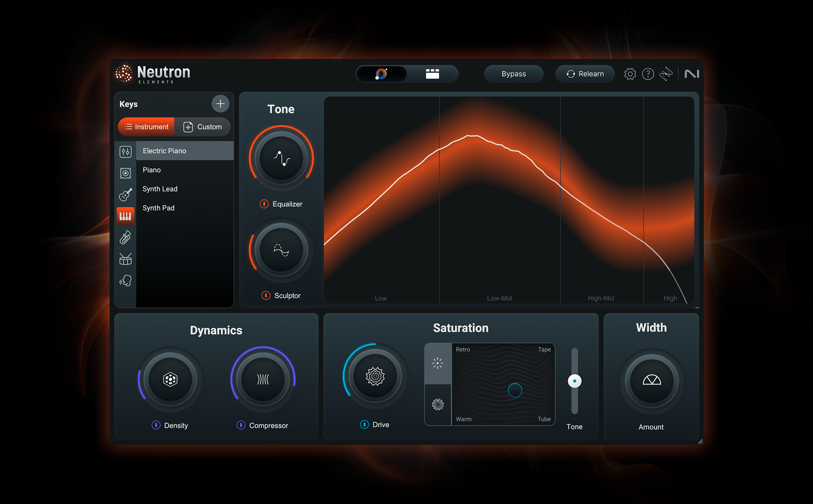Disable the Sculptor power toggle
Screen dimensions: 813x504
click(x=266, y=295)
